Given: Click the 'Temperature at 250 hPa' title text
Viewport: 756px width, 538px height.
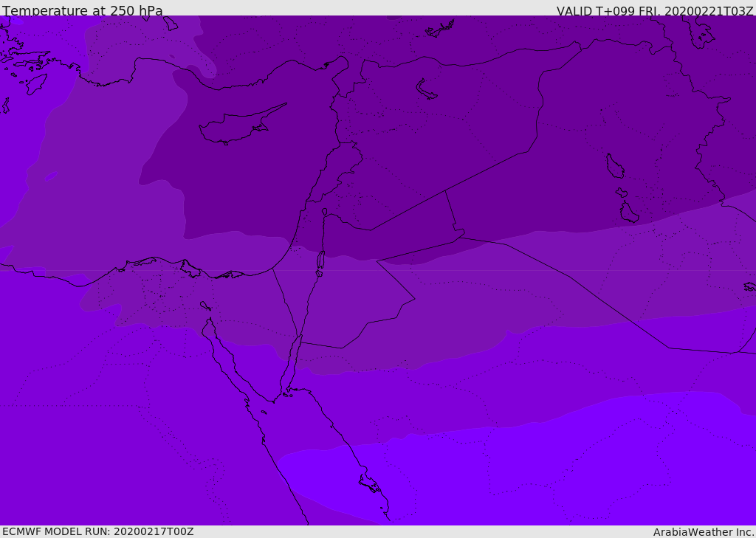Looking at the screenshot, I should coord(83,10).
